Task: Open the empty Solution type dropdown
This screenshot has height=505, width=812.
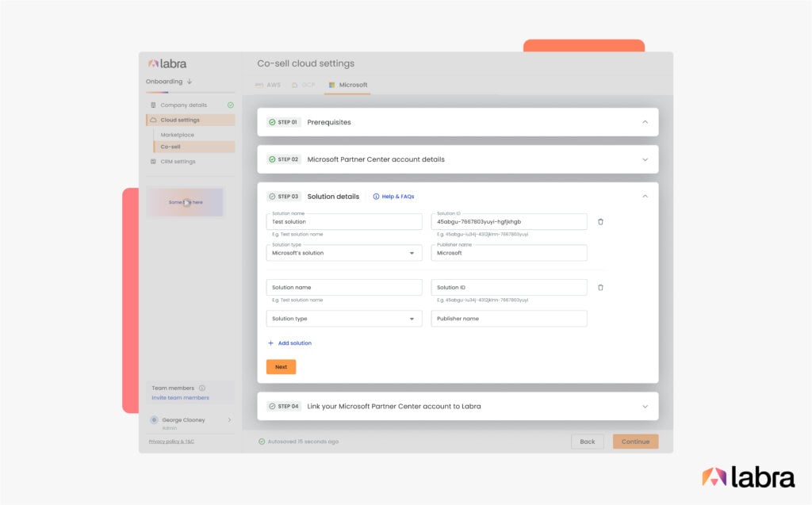Action: (x=344, y=319)
